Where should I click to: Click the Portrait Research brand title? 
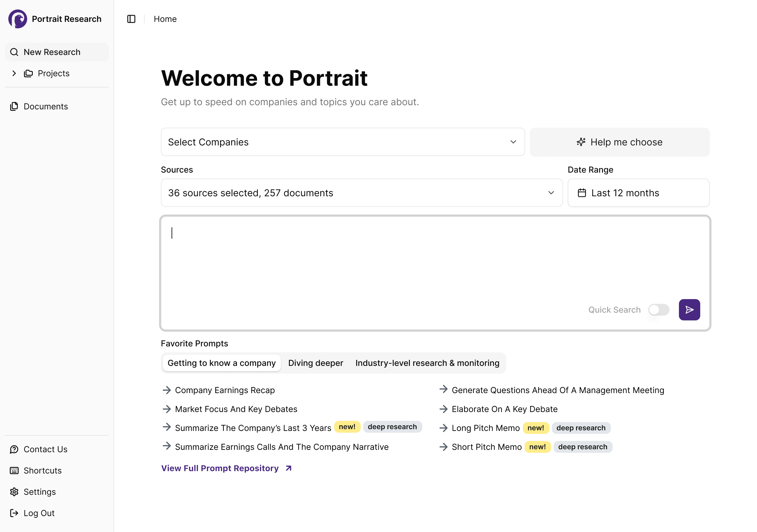pos(67,19)
